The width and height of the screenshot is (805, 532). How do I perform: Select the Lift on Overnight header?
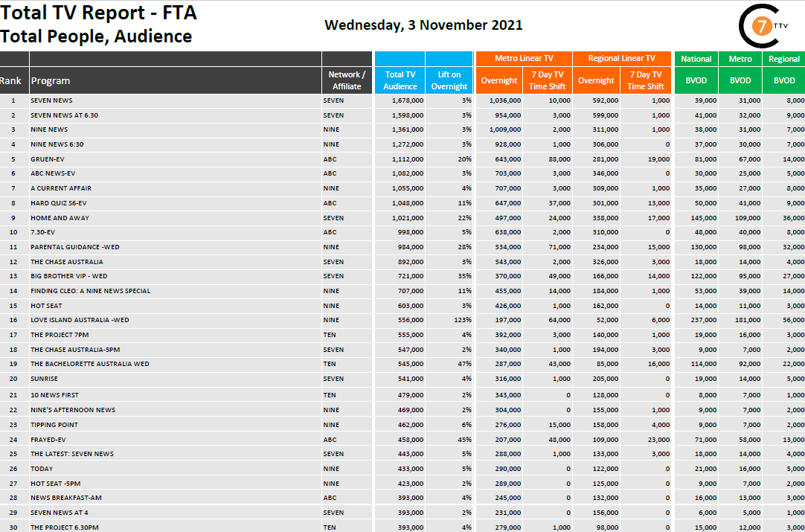click(449, 80)
